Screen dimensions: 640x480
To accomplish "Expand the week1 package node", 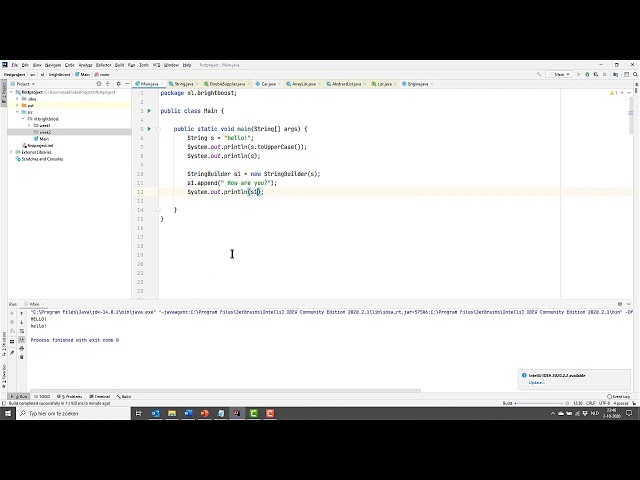I will click(x=29, y=125).
